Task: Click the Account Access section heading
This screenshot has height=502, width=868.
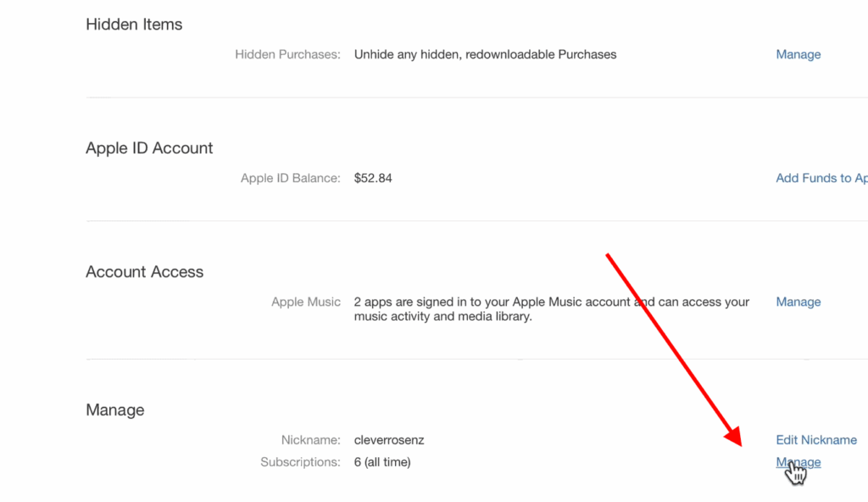Action: click(x=144, y=271)
